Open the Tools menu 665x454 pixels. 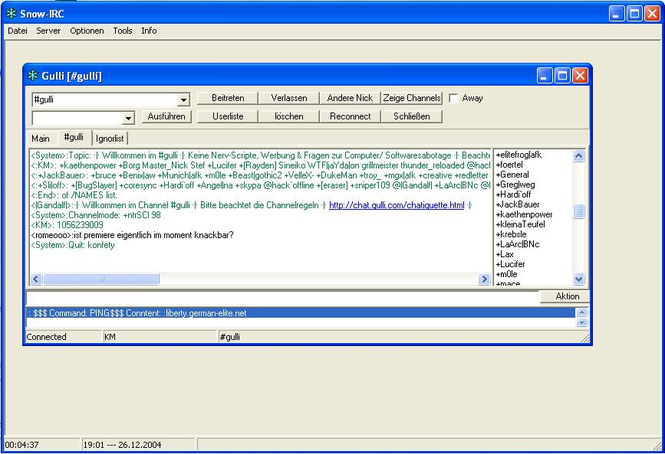(123, 31)
